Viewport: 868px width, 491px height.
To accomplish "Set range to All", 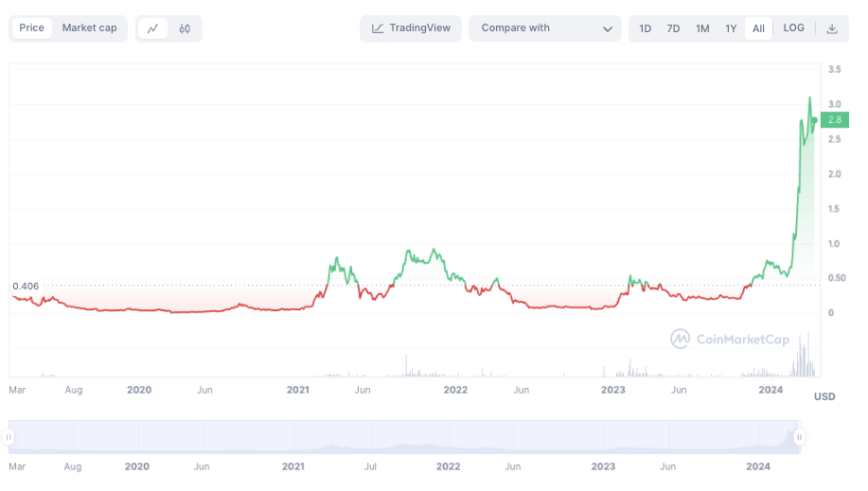I will [x=758, y=28].
